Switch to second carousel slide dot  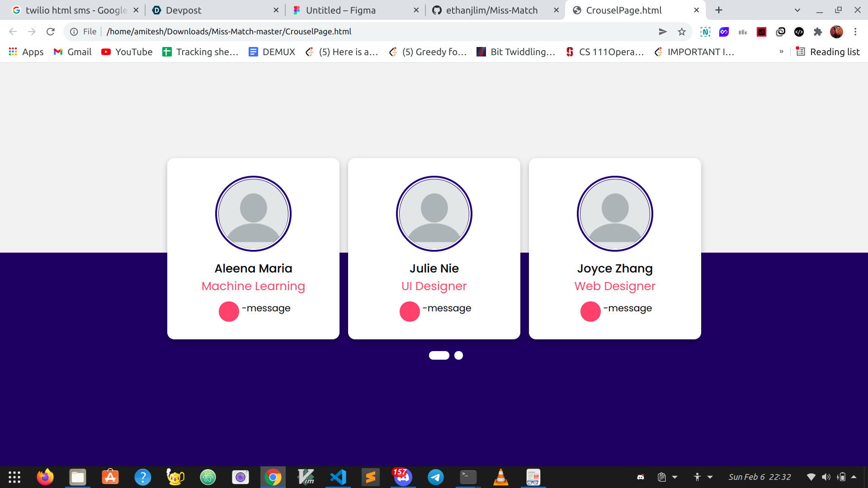tap(458, 356)
